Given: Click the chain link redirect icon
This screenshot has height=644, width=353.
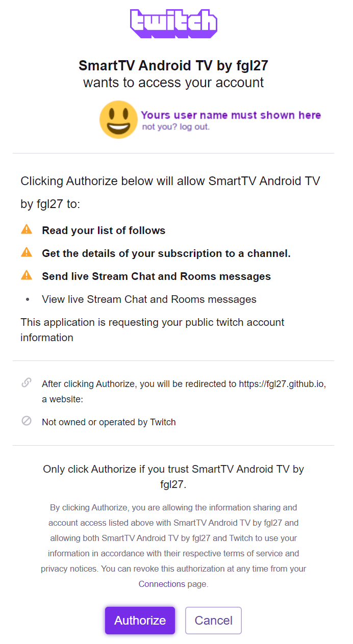Looking at the screenshot, I should [x=27, y=382].
